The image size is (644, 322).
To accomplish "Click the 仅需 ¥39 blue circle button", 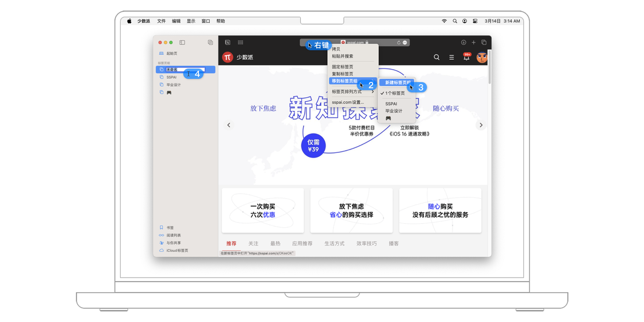I will tap(313, 146).
